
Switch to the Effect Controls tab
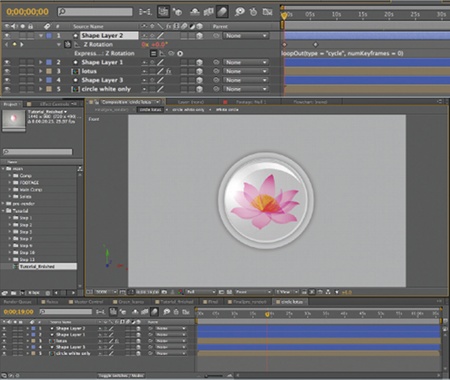pyautogui.click(x=55, y=104)
